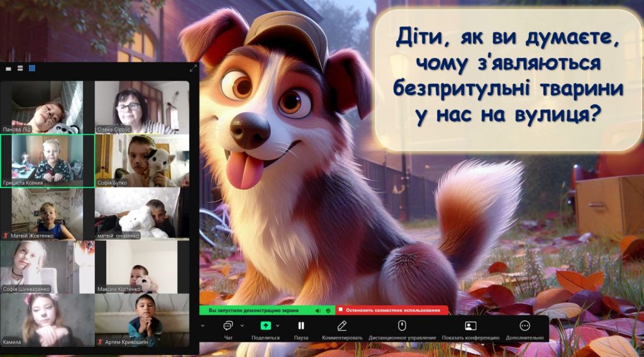The width and height of the screenshot is (644, 357).
Task: Click the green Поделиться share icon
Action: tap(266, 326)
